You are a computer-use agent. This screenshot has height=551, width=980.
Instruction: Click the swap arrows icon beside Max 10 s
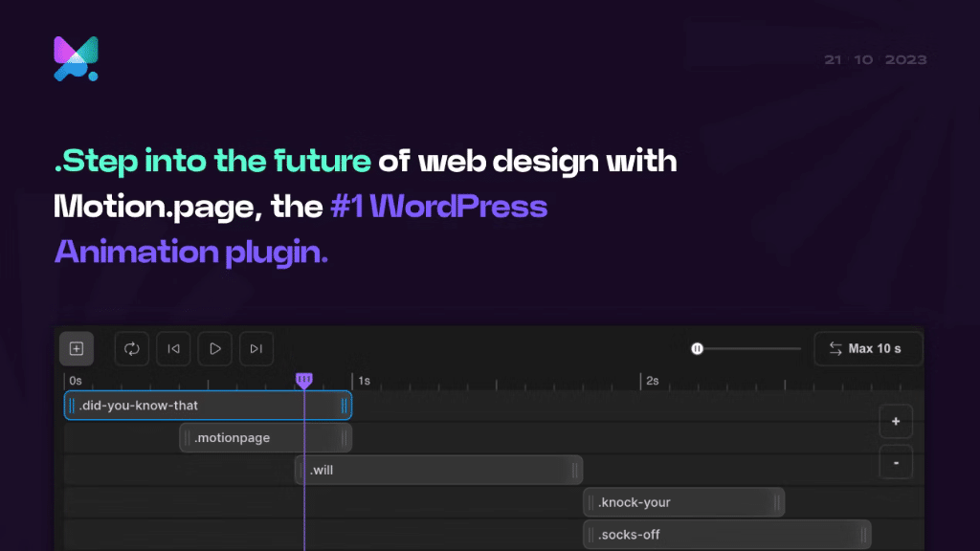pyautogui.click(x=835, y=348)
